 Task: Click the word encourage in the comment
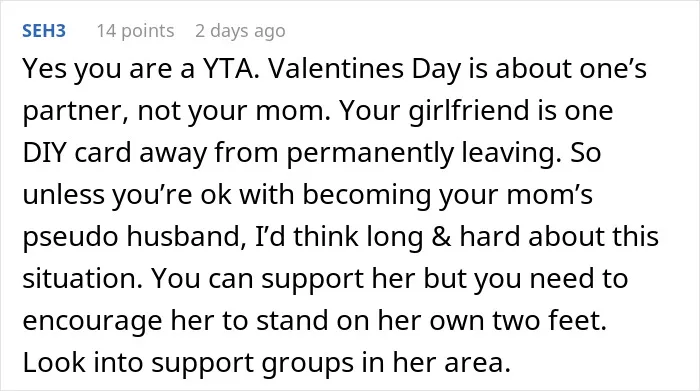click(92, 320)
